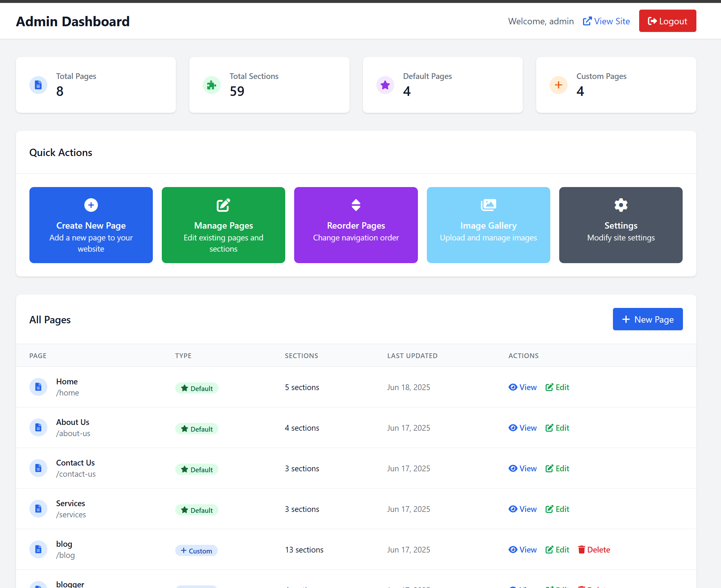Open the Image Gallery action card
Viewport: 721px width, 588px height.
[x=488, y=225]
